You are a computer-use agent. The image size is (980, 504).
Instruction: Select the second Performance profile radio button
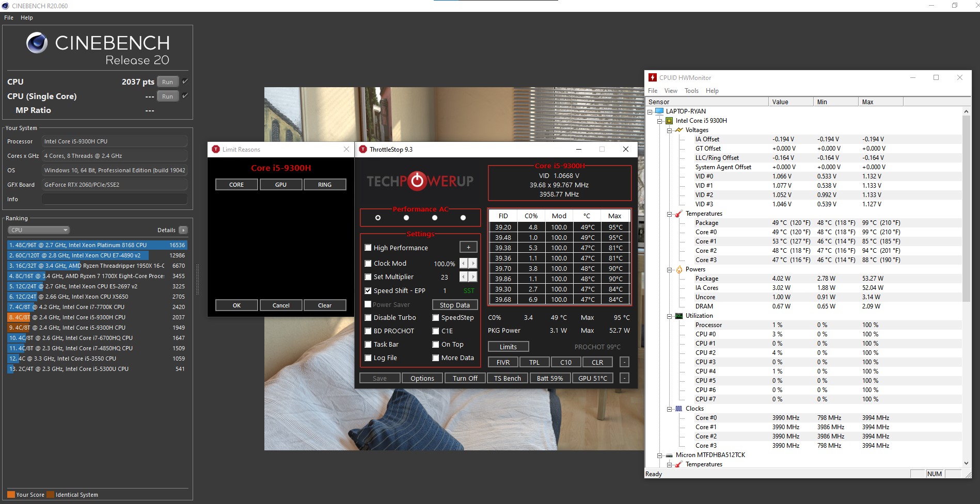406,218
